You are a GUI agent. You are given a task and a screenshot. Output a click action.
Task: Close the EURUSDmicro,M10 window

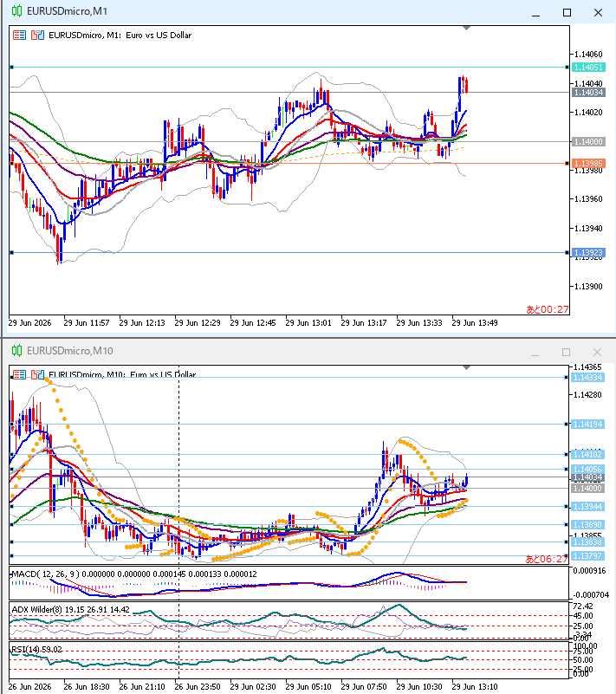click(x=597, y=353)
